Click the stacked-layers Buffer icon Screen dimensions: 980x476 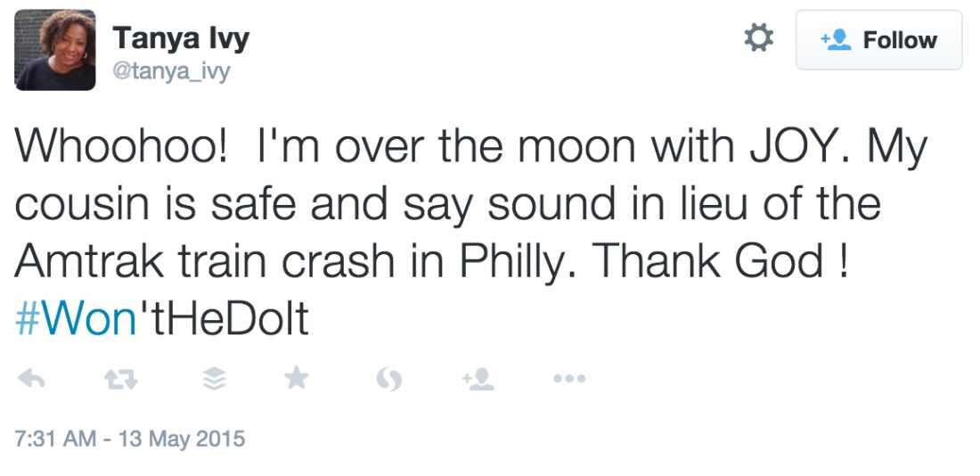point(214,381)
